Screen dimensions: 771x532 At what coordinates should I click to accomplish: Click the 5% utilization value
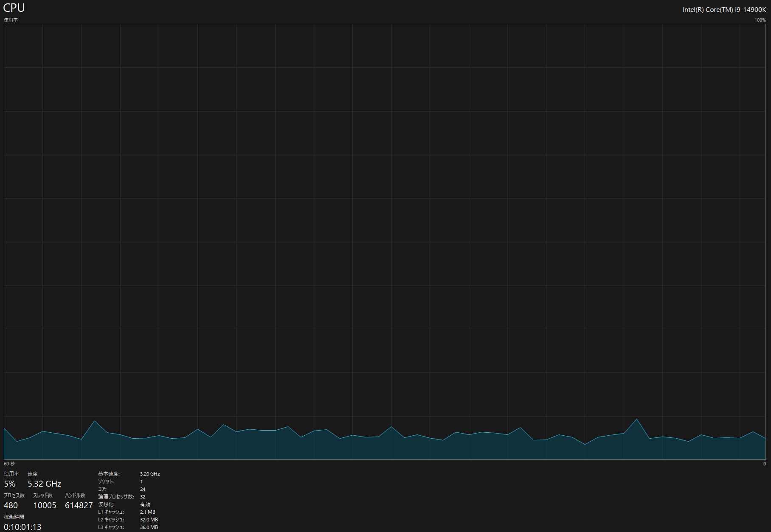[9, 484]
